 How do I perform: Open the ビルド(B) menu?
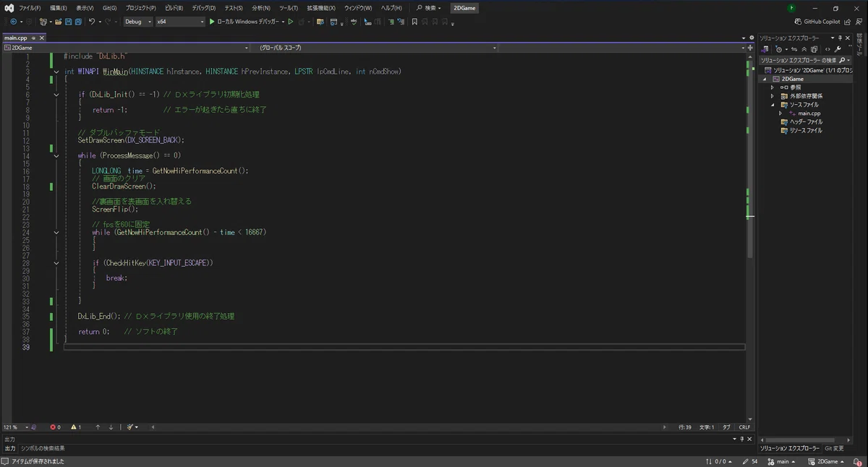(x=174, y=8)
